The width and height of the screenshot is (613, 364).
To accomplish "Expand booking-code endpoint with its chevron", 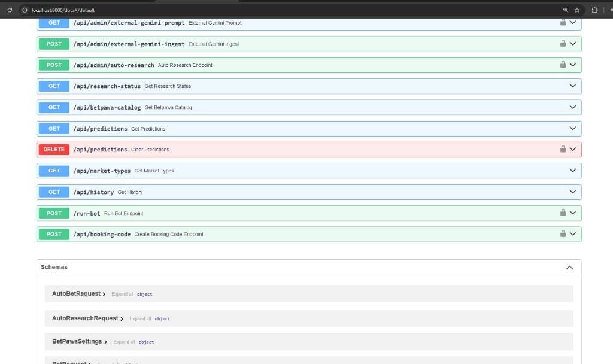I will [x=573, y=233].
